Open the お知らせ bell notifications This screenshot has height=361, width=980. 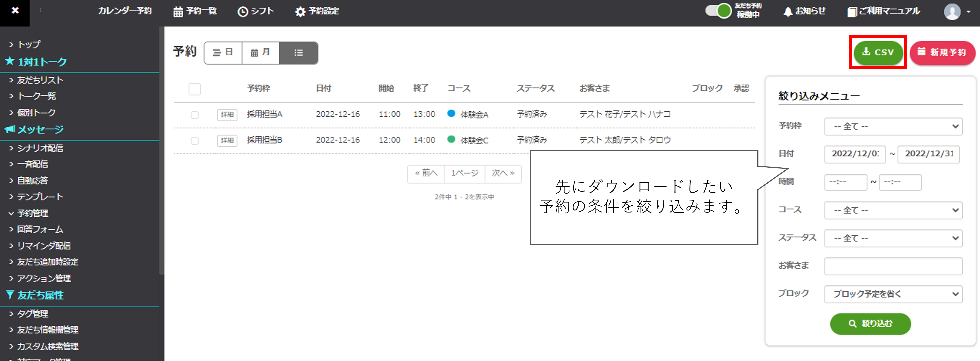(804, 11)
